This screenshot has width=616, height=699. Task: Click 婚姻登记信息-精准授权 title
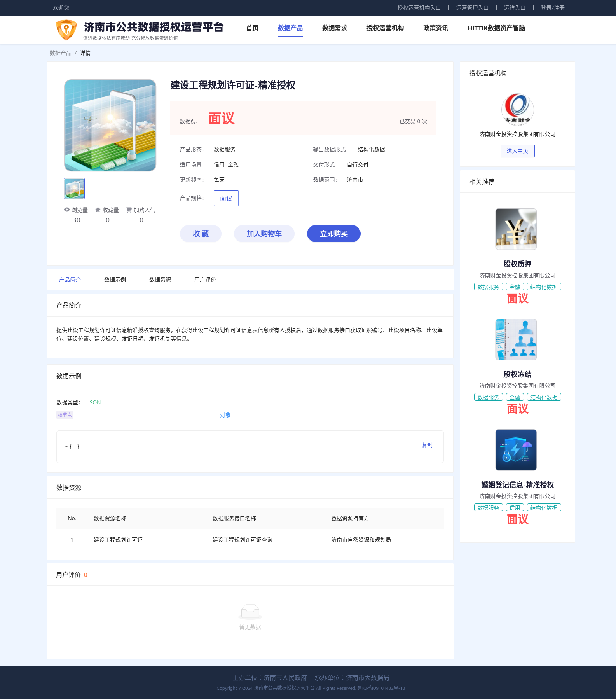(517, 485)
